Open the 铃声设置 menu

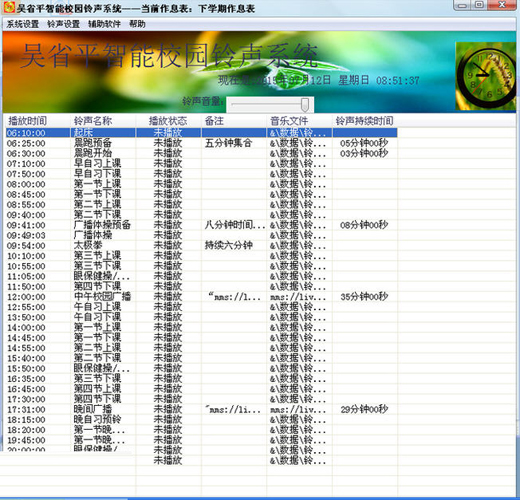coord(63,24)
